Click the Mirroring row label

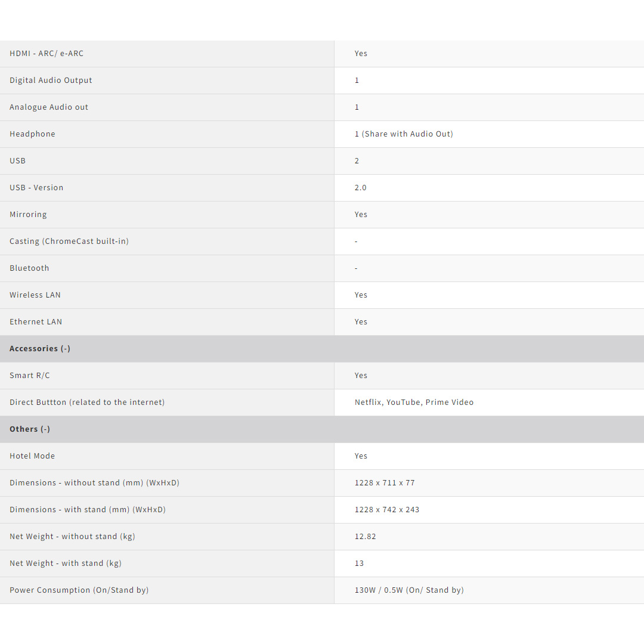28,214
